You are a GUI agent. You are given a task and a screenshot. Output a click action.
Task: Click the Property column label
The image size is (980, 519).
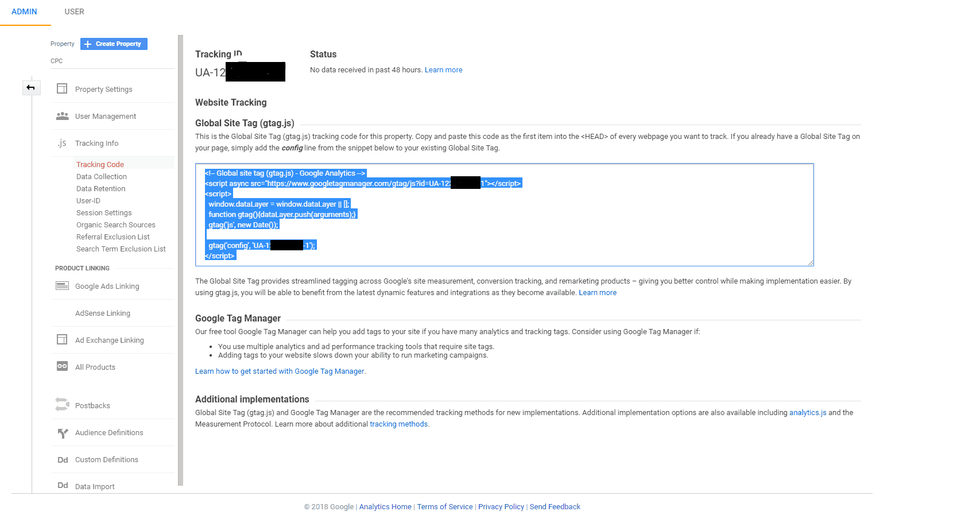tap(62, 44)
